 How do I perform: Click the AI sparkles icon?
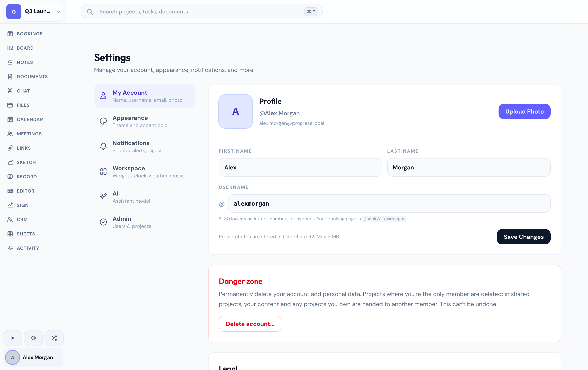click(103, 197)
